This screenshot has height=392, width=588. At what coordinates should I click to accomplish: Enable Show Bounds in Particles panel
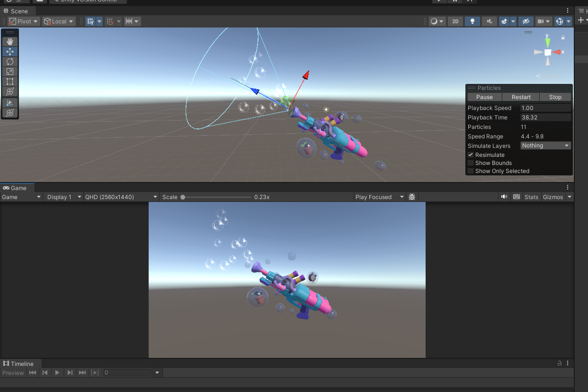click(471, 163)
